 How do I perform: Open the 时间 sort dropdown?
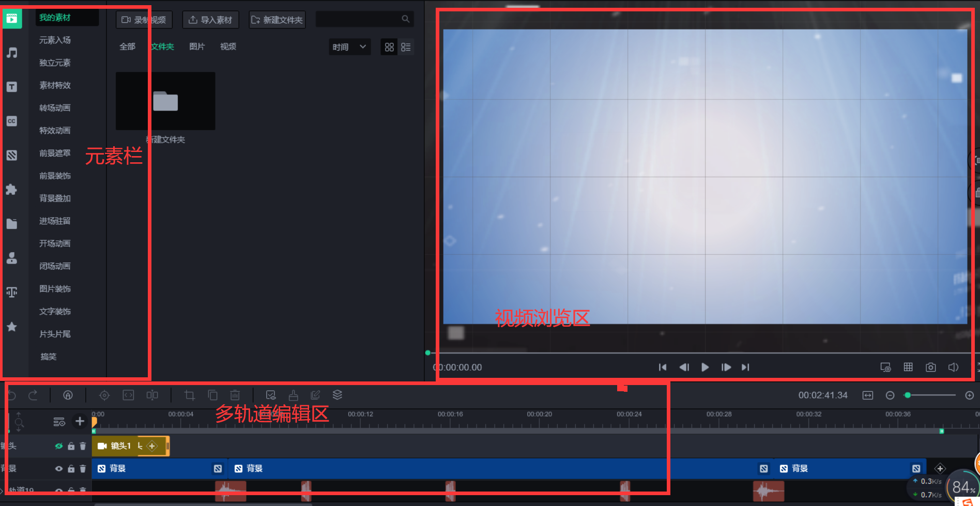coord(350,47)
